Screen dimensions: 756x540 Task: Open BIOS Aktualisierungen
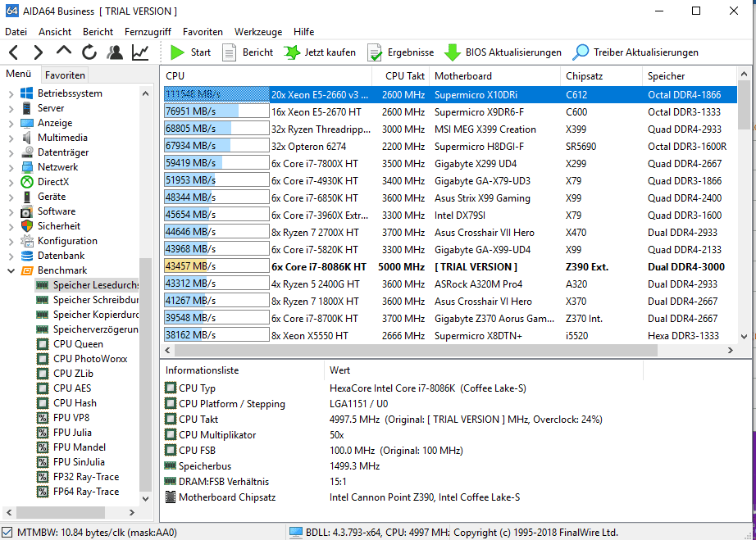coord(503,52)
